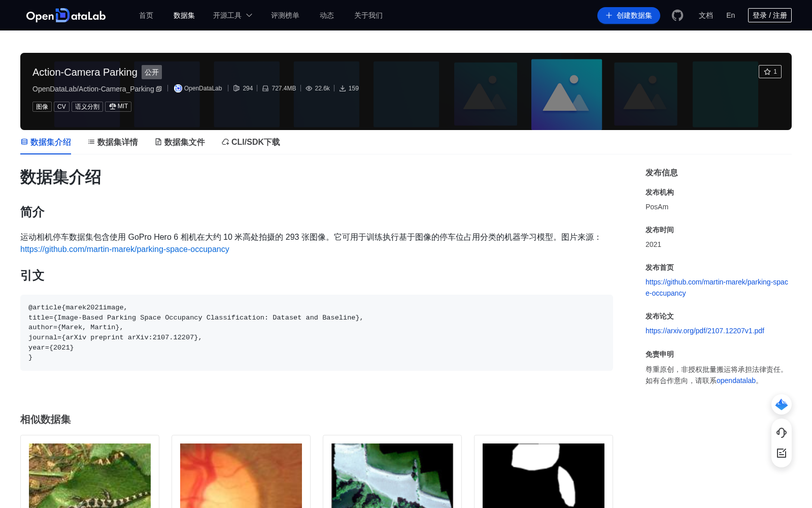The width and height of the screenshot is (812, 508).
Task: Click 创建数据集 button
Action: tap(629, 15)
